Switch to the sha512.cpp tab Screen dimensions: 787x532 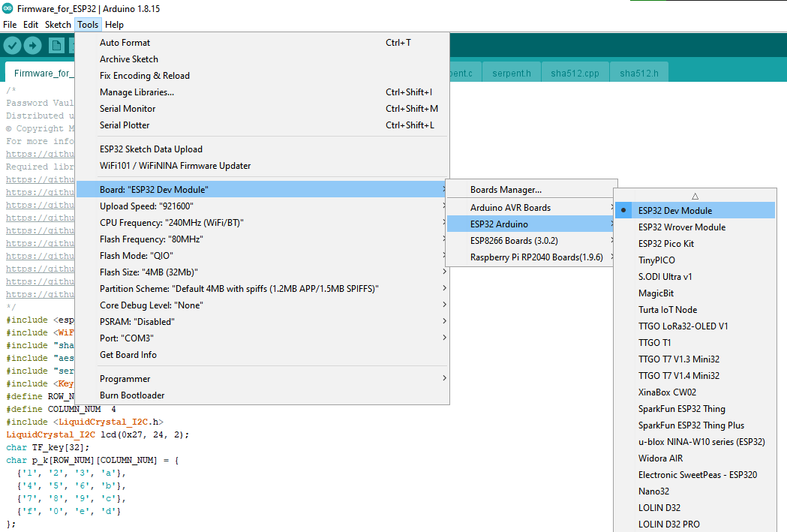tap(575, 73)
